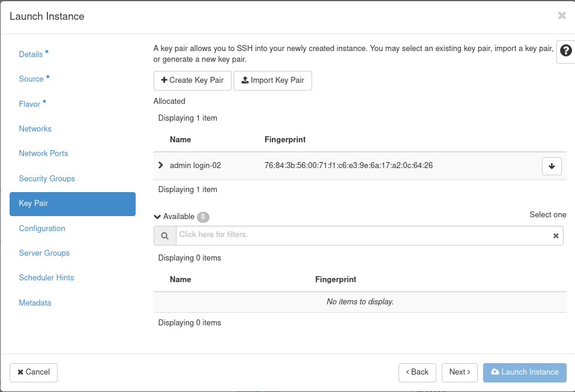Screen dimensions: 575x392
Task: Close the Launch Instance dialog
Action: (562, 16)
